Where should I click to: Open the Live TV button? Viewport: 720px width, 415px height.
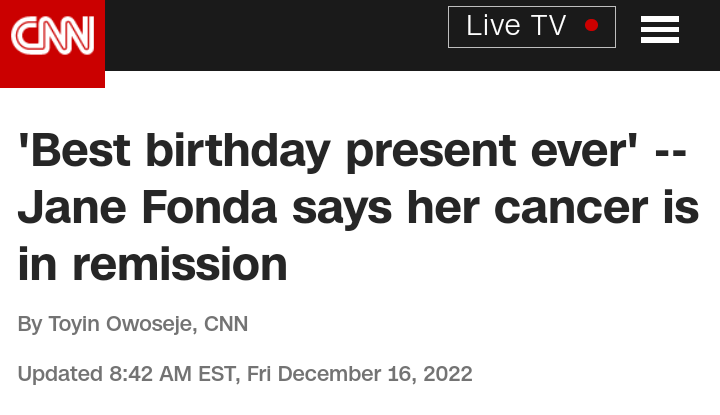(531, 27)
